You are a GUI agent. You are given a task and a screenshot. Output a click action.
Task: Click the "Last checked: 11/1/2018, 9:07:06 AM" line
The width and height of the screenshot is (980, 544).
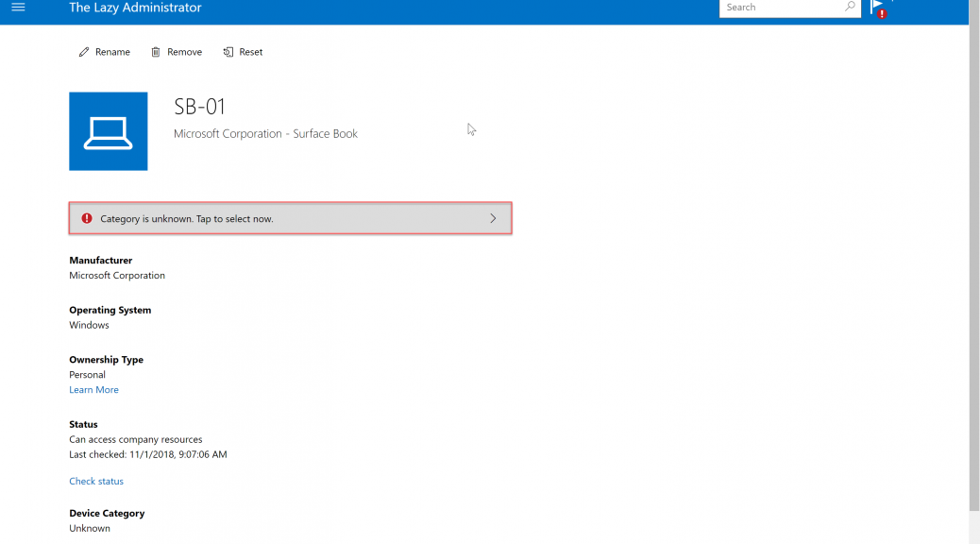[x=148, y=454]
